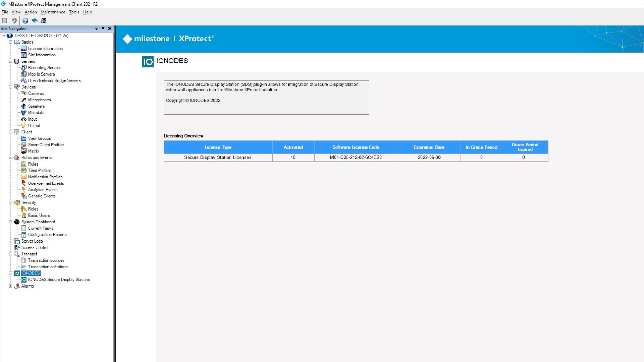Click the Notification Profiles envelope icon
Image resolution: width=644 pixels, height=362 pixels.
click(x=23, y=177)
